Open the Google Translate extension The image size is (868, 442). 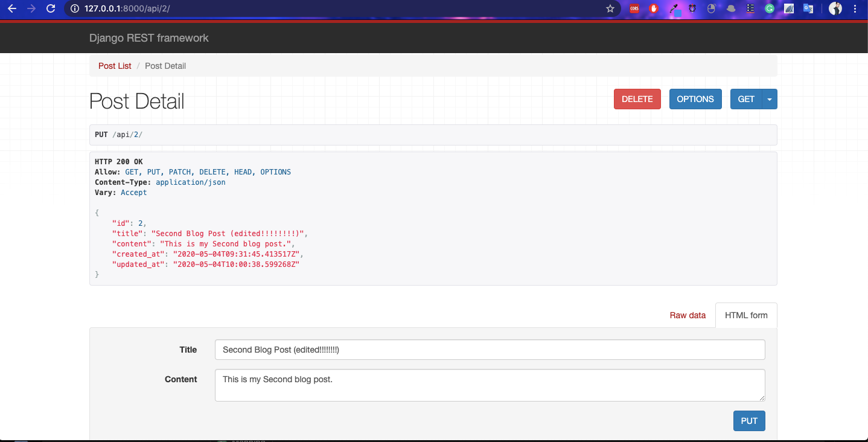[808, 8]
